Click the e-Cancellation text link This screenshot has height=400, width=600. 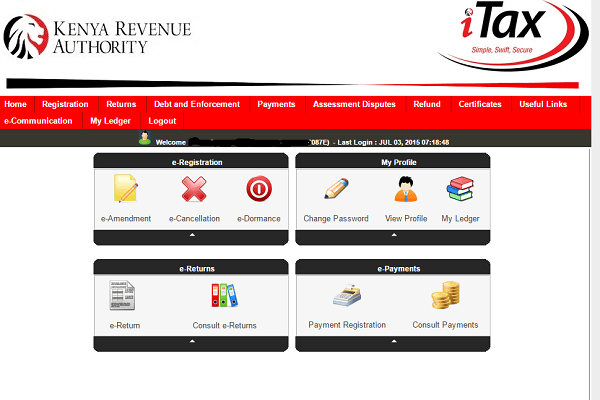pos(194,219)
